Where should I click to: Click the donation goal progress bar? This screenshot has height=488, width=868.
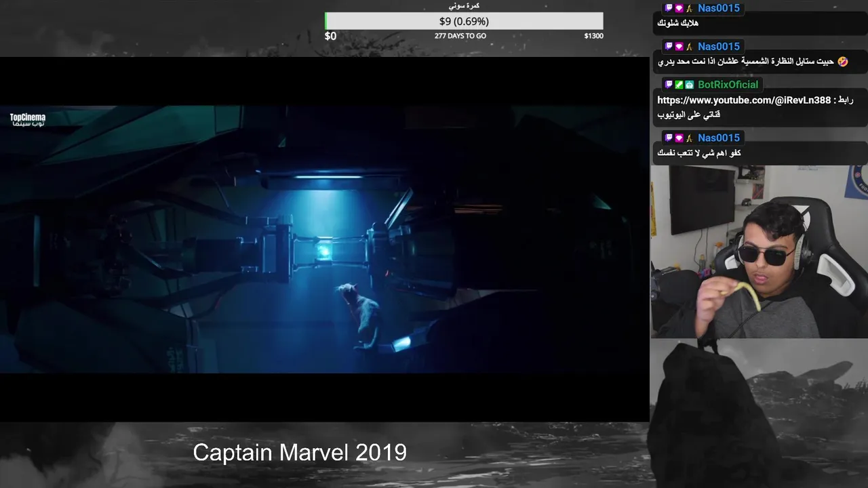(464, 21)
